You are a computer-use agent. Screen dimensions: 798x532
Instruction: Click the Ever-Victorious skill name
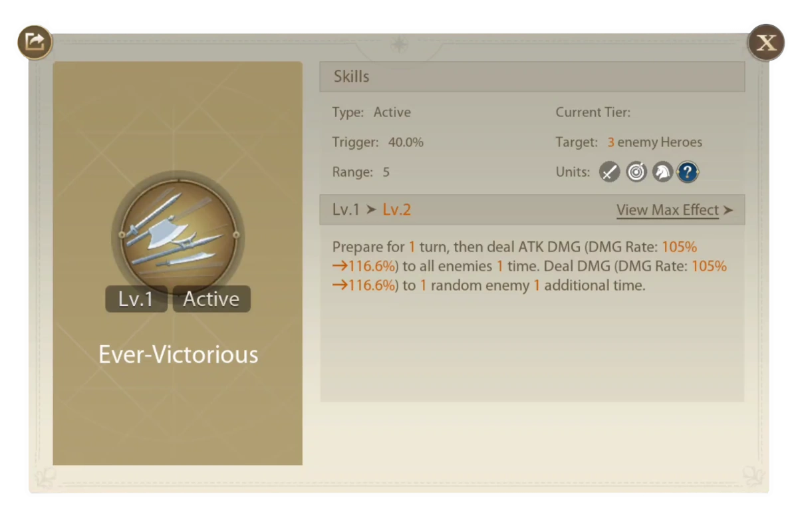coord(178,354)
